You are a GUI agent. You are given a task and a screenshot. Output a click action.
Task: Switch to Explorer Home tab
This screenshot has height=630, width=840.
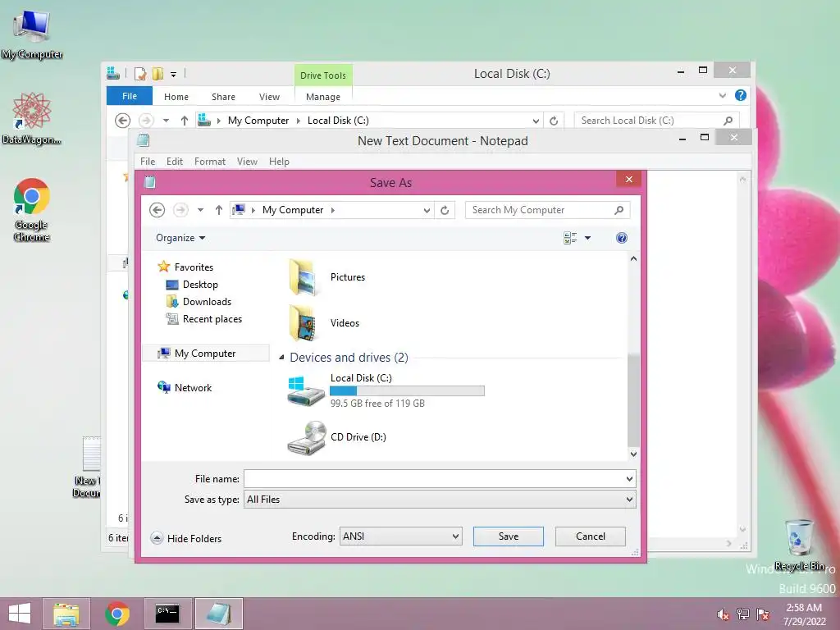point(176,97)
